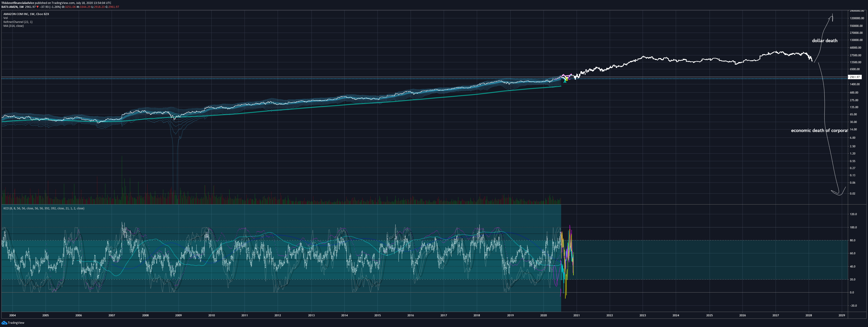The image size is (868, 327).
Task: Select the KCO indicator legend in lower pane
Action: pyautogui.click(x=44, y=208)
